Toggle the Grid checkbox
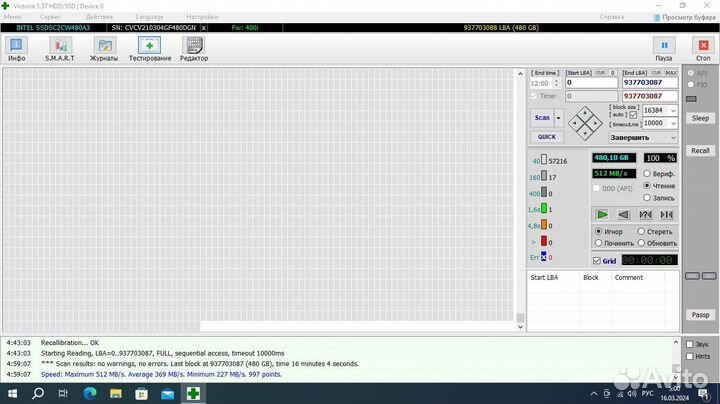 pos(598,260)
